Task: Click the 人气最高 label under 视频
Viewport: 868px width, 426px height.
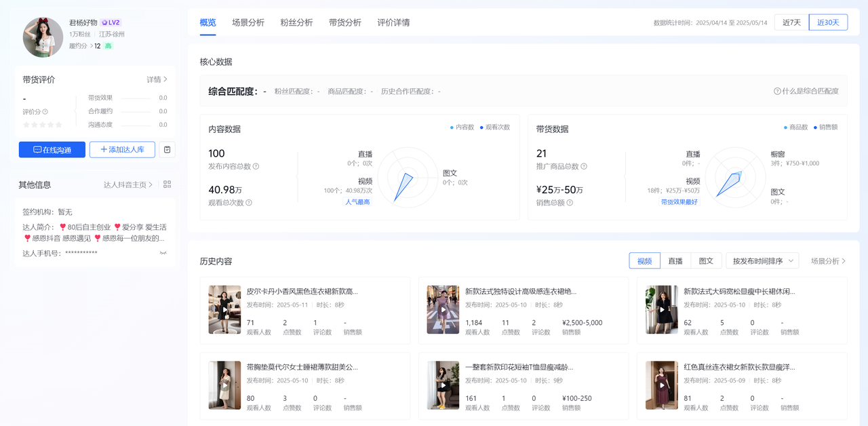Action: [357, 202]
